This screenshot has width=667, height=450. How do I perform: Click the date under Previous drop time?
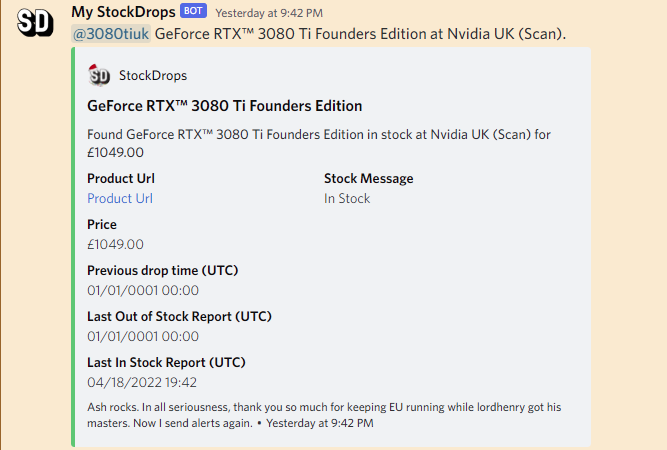(143, 291)
